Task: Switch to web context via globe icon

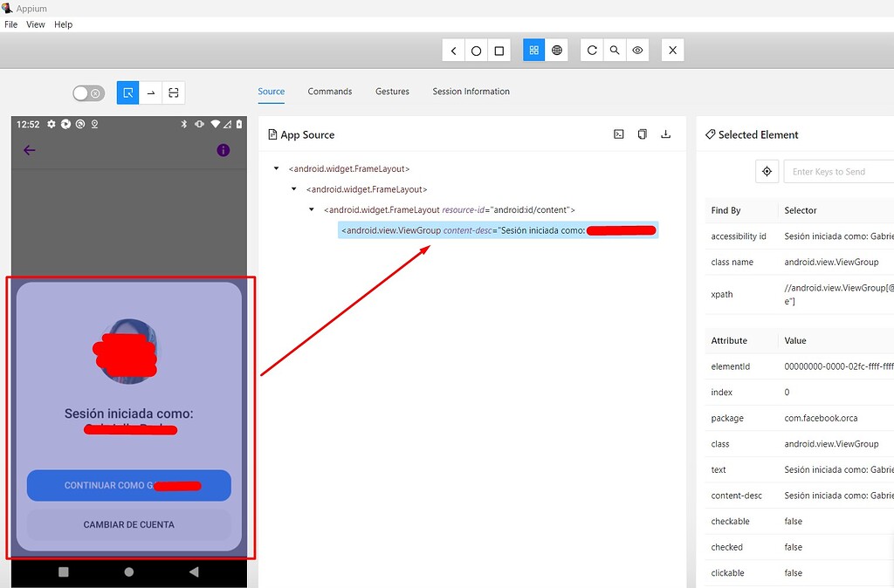Action: click(556, 50)
